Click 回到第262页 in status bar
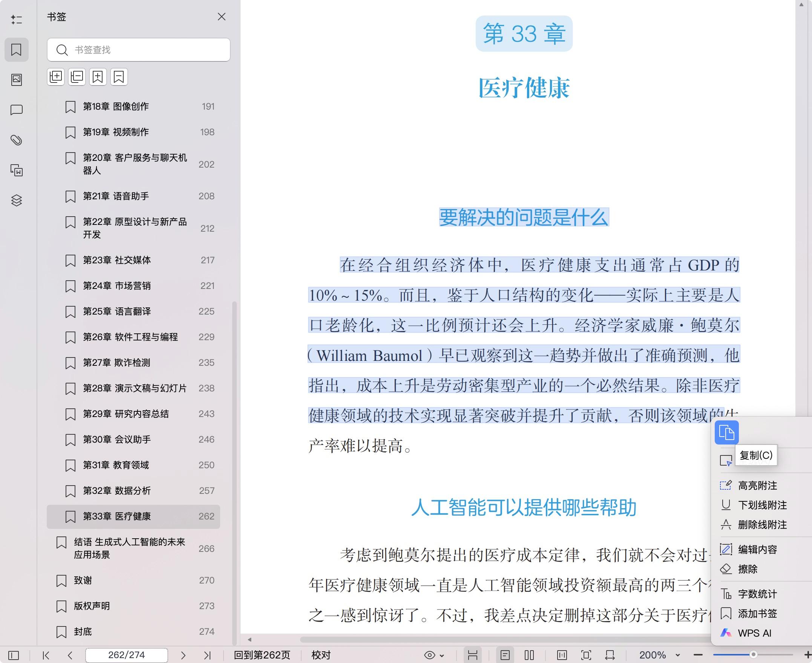Viewport: 812px width, 663px height. click(x=262, y=655)
